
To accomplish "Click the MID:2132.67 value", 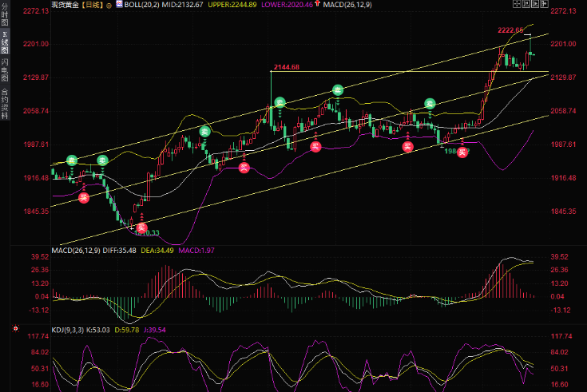I will pyautogui.click(x=183, y=5).
